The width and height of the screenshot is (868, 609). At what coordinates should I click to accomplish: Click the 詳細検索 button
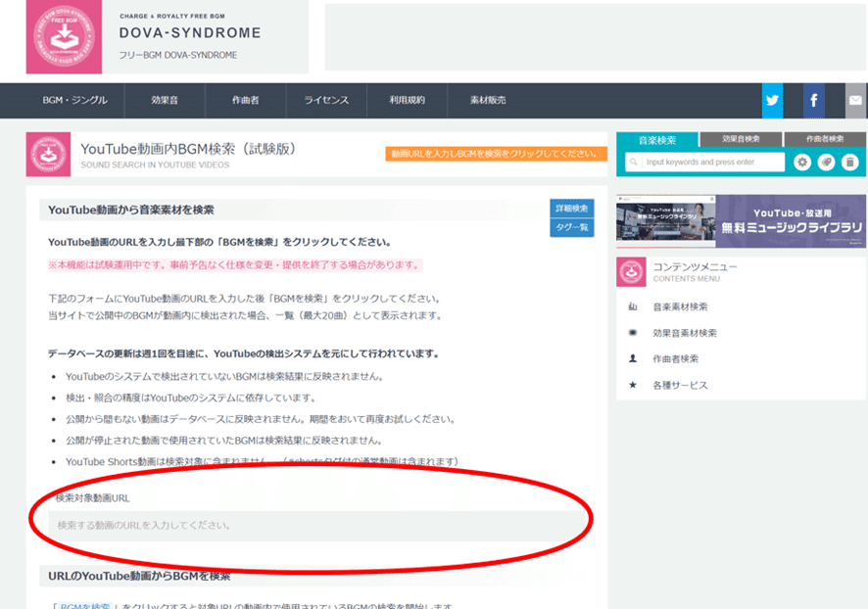[572, 208]
